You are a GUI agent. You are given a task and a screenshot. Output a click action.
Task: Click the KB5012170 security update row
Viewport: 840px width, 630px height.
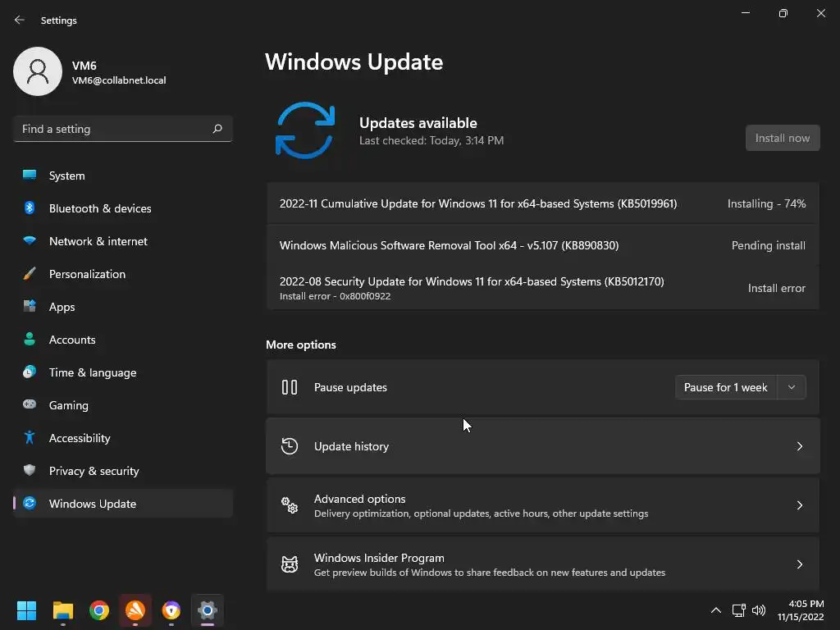[x=543, y=288]
